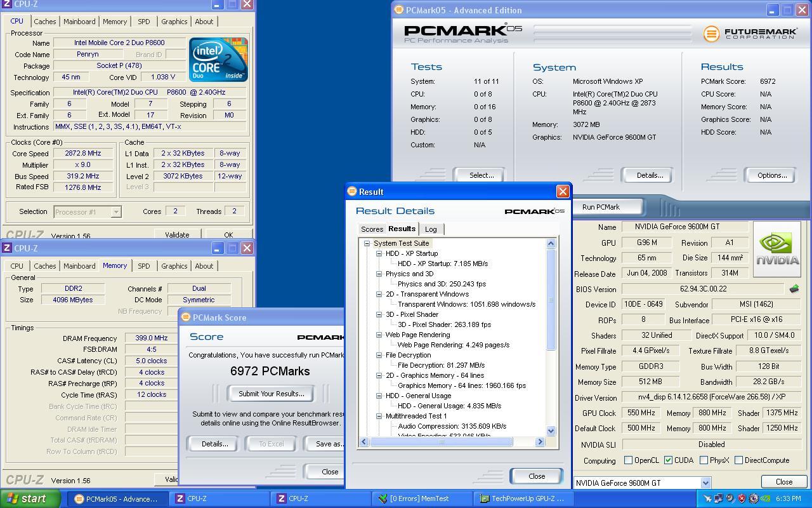The width and height of the screenshot is (812, 508).
Task: Click the BIOS save icon in GPU-Z
Action: pyautogui.click(x=794, y=289)
